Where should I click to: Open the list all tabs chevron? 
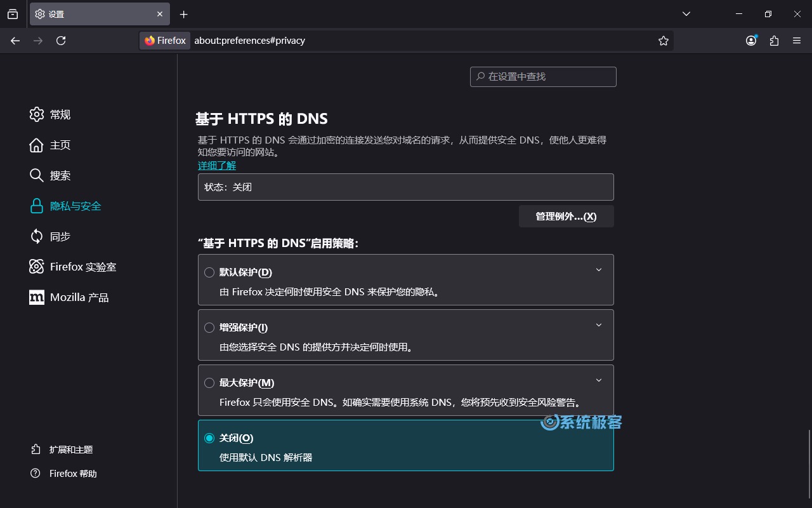[686, 14]
